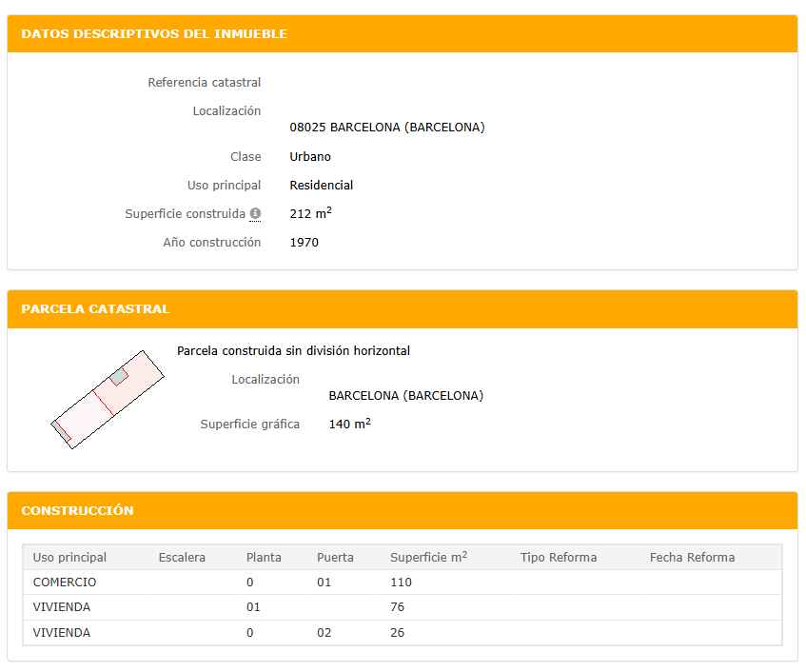This screenshot has width=806, height=672.
Task: Click the '01' planta cell of VIVIENDA
Action: (253, 606)
